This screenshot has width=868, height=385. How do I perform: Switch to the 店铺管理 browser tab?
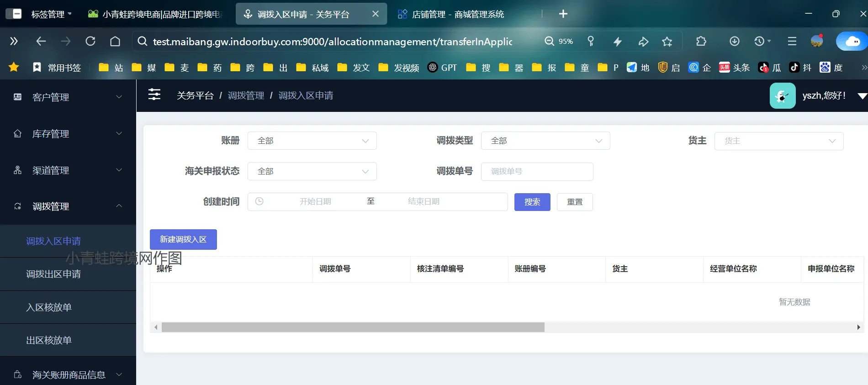[x=457, y=14]
